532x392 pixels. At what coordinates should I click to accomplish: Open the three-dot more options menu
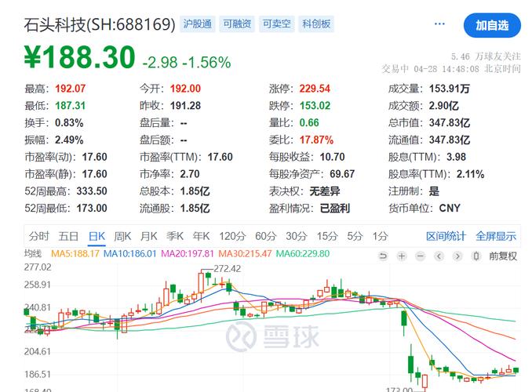point(439,24)
